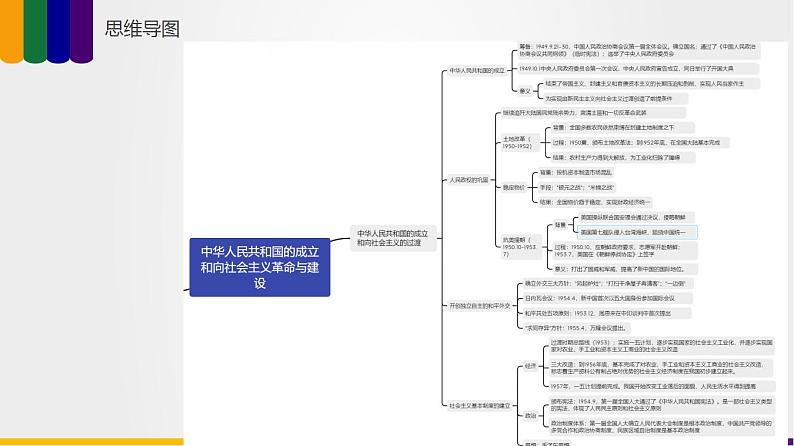794x446 pixels.
Task: Select the 经济 node under socialist system
Action: (x=530, y=366)
